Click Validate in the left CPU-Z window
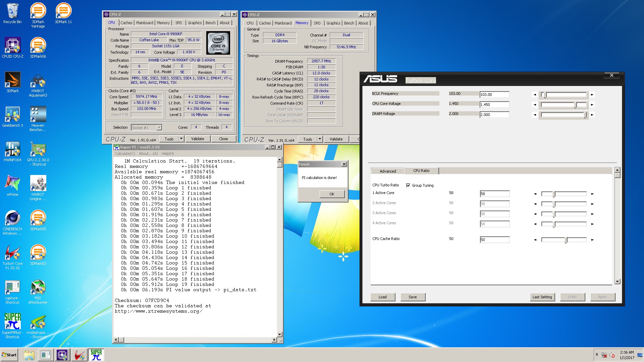Viewport: 644px width, 362px height. (x=198, y=139)
